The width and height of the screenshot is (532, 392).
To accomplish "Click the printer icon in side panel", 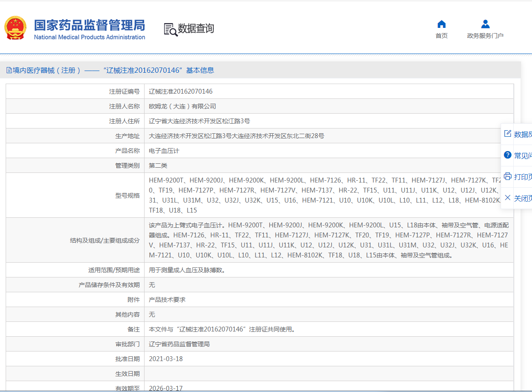I will click(x=508, y=176).
